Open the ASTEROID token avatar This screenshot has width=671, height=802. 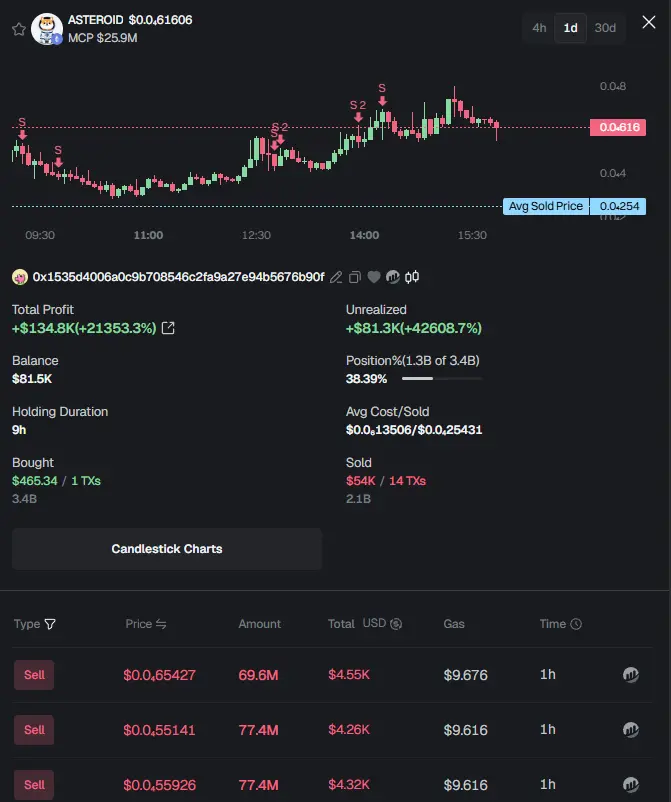(47, 29)
